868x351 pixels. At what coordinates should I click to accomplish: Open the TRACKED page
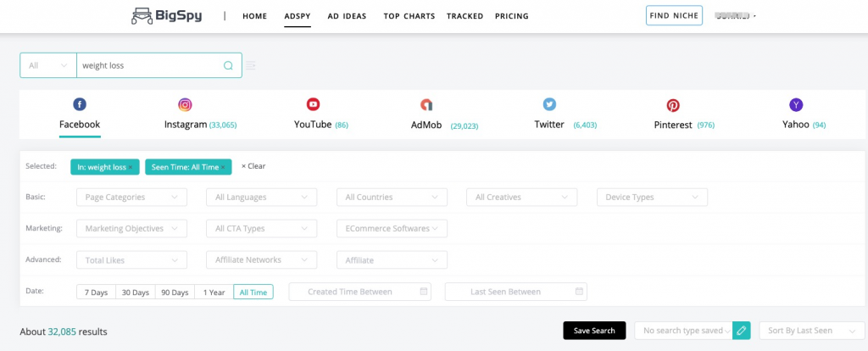(465, 16)
